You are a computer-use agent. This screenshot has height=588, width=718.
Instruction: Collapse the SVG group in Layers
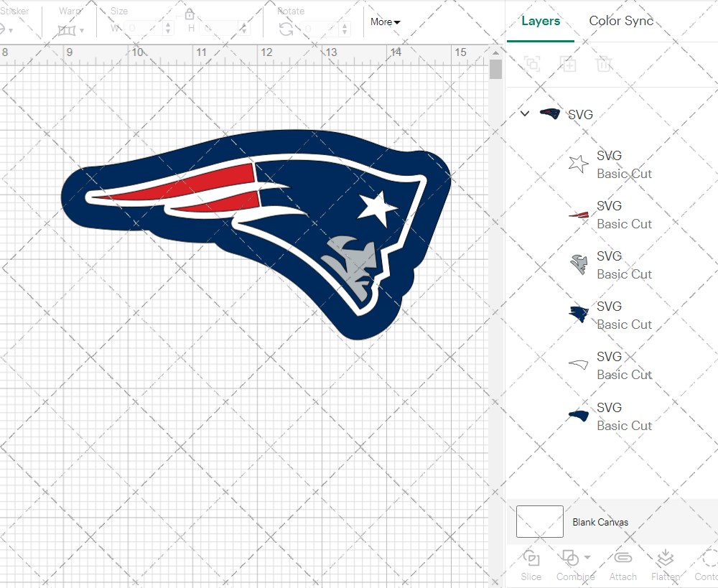[x=525, y=113]
